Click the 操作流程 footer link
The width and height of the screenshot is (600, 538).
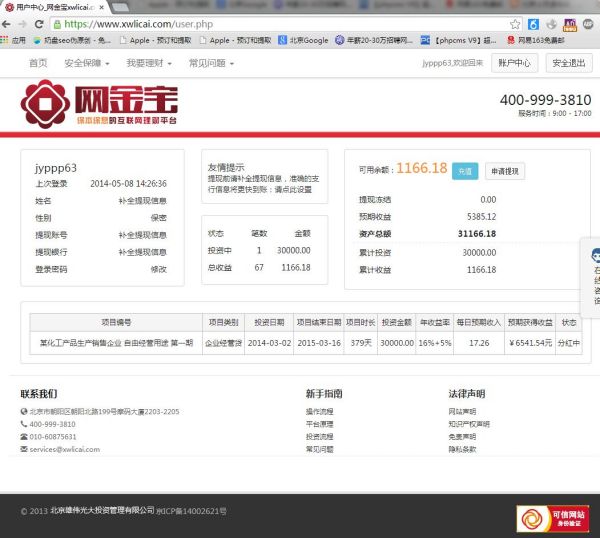[320, 412]
